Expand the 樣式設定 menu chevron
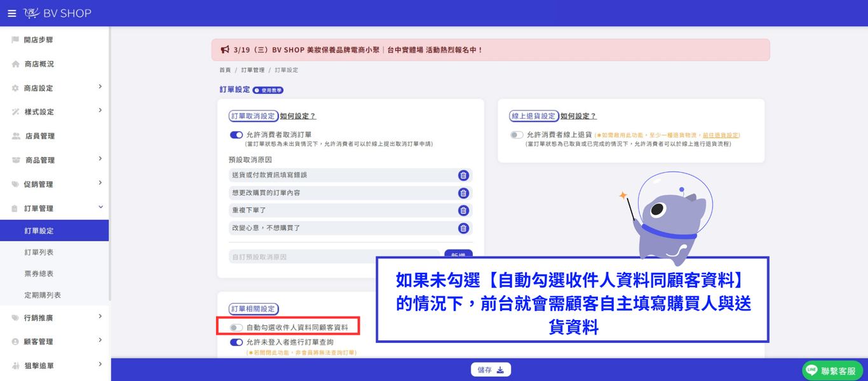Screen dimensions: 868x381 100,110
